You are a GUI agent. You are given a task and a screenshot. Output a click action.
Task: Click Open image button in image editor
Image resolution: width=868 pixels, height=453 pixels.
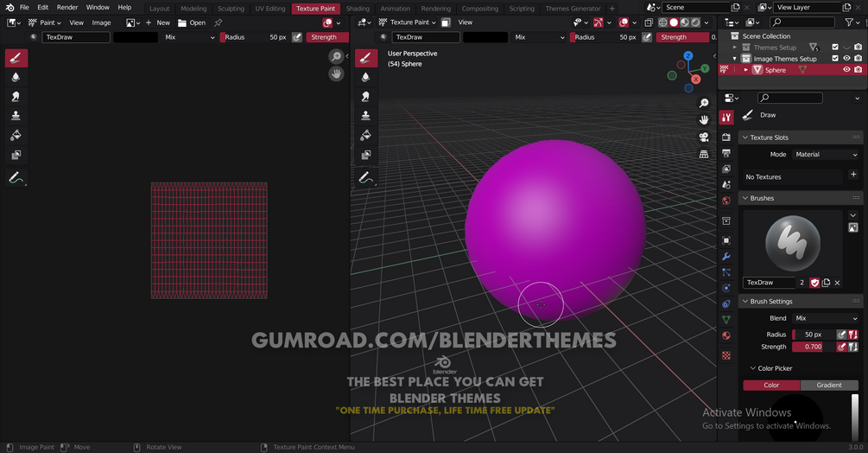pyautogui.click(x=192, y=22)
